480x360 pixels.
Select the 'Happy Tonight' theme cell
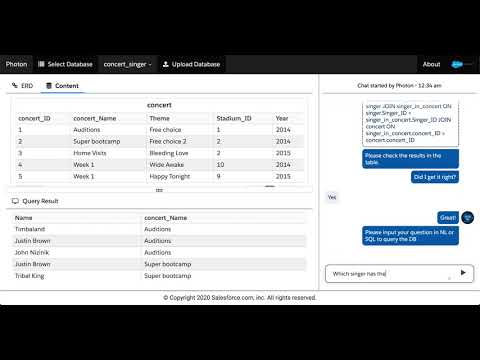pos(169,176)
